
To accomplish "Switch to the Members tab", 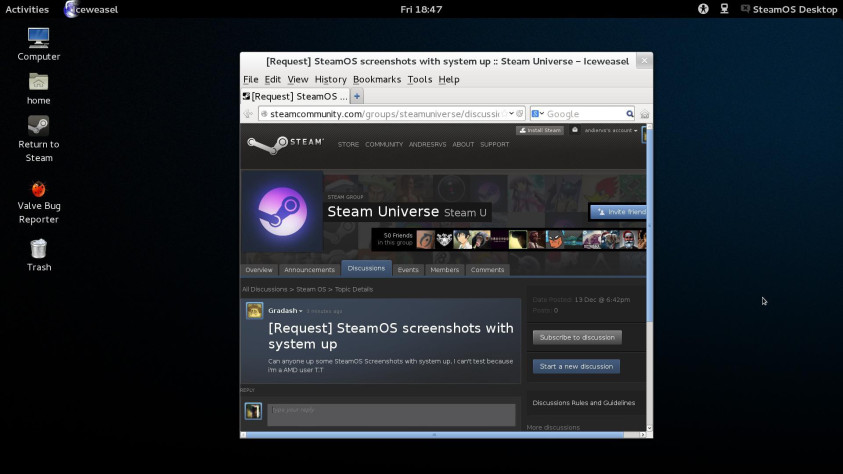I will 445,270.
